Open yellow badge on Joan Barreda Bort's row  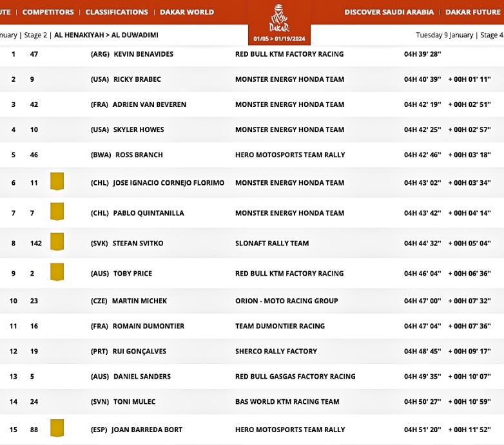pyautogui.click(x=57, y=428)
